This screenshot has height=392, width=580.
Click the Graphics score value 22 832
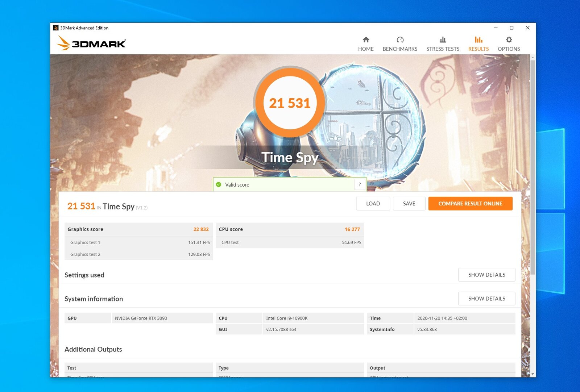(x=201, y=229)
